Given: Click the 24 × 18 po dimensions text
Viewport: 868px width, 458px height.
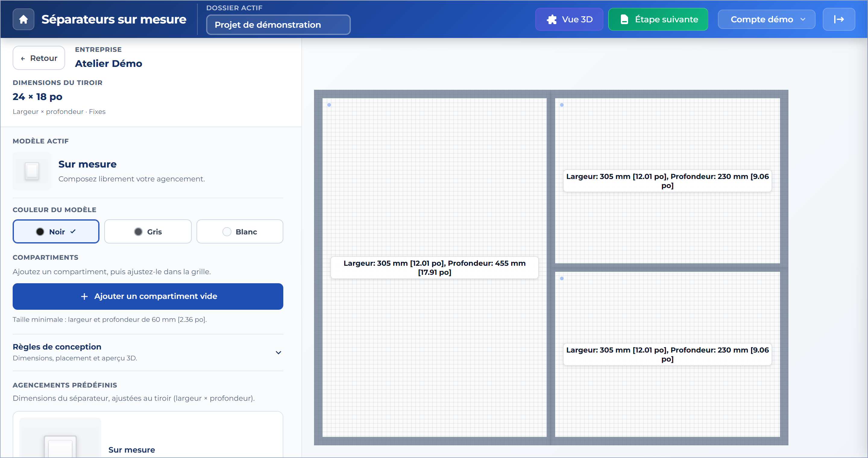Looking at the screenshot, I should (x=37, y=97).
